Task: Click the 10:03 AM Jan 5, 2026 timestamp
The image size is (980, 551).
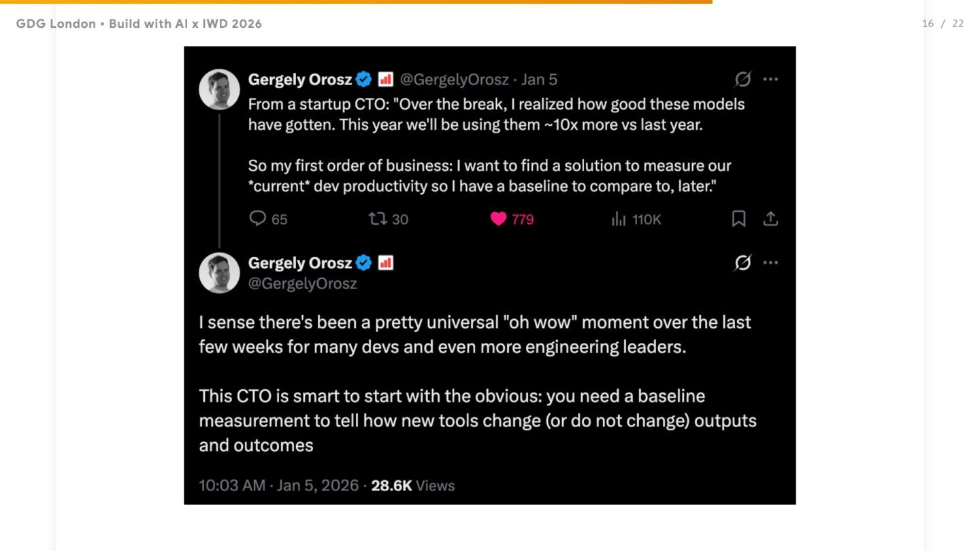Action: click(278, 486)
